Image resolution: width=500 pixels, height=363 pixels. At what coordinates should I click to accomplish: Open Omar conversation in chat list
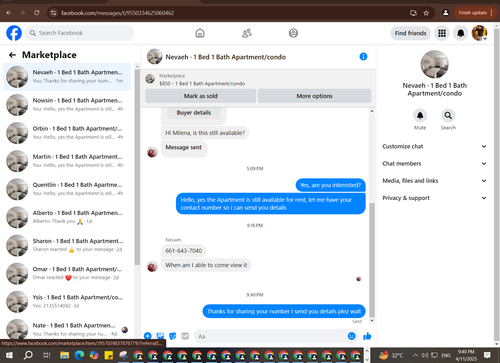tap(67, 273)
